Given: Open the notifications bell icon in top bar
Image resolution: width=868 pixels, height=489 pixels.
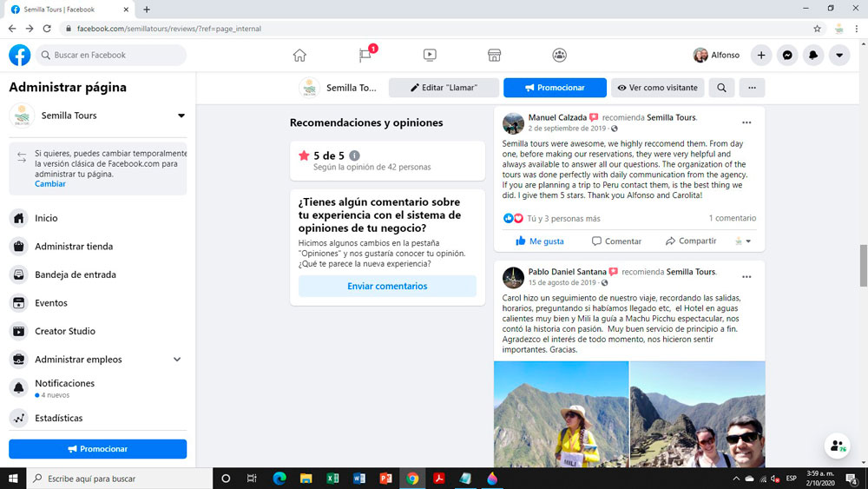Looking at the screenshot, I should pyautogui.click(x=813, y=55).
